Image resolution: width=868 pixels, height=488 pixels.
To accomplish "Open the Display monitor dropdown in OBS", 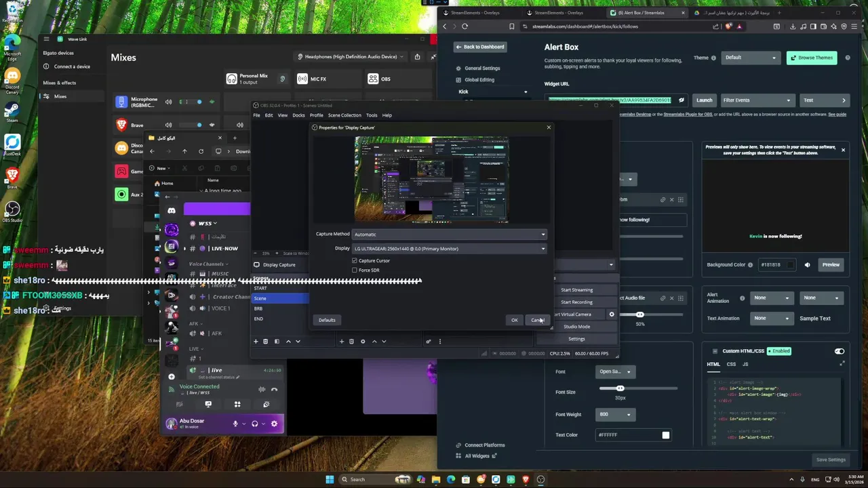I will [450, 249].
